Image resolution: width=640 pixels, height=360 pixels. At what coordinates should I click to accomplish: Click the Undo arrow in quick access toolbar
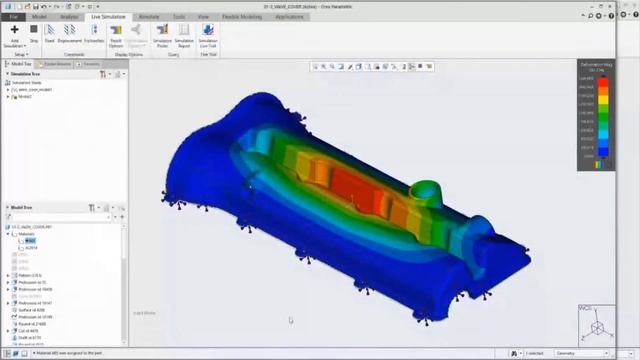(44, 7)
